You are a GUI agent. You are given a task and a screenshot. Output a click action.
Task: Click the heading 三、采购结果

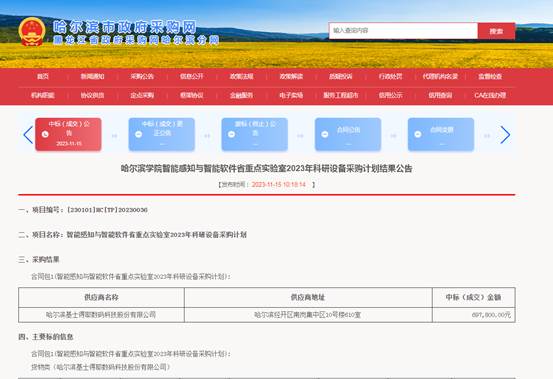[39, 259]
